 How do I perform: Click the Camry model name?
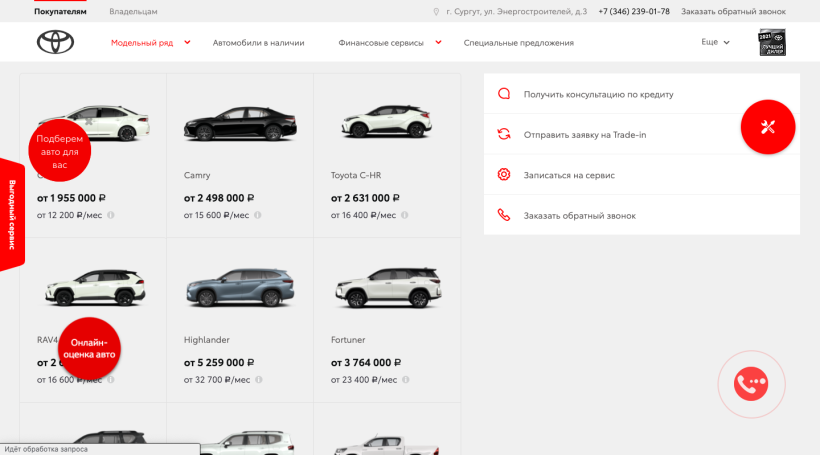coord(197,175)
